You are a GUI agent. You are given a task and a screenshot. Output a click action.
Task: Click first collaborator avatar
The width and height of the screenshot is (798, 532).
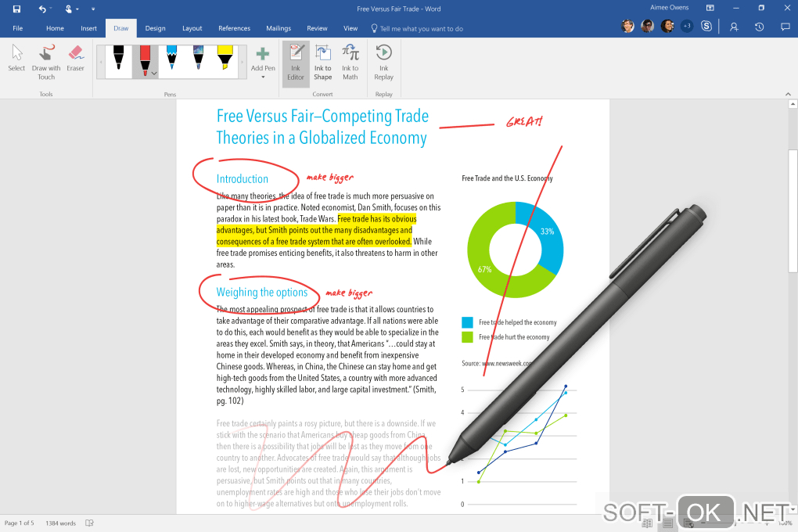click(x=628, y=26)
